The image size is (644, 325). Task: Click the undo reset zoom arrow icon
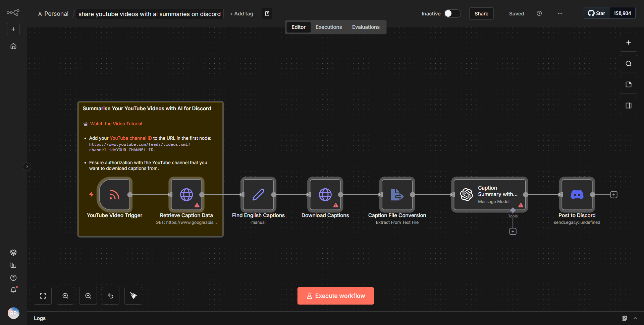(x=111, y=296)
